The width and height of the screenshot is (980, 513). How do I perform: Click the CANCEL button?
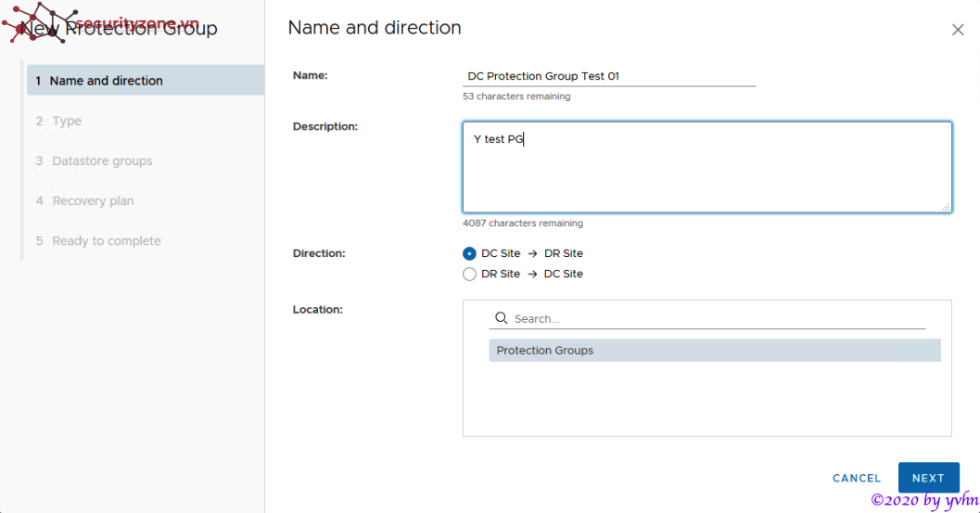click(857, 478)
